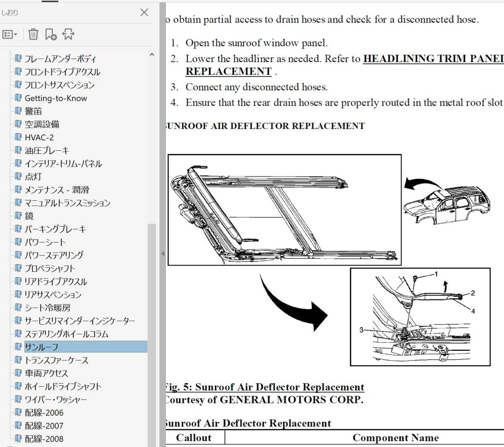Select the 配線-2007 bookmark
This screenshot has width=504, height=447.
[44, 426]
